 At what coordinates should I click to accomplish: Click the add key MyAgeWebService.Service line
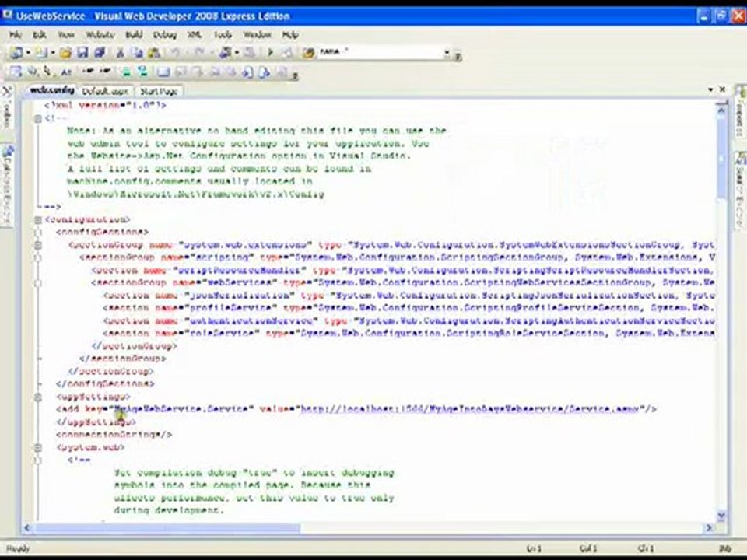coord(356,409)
